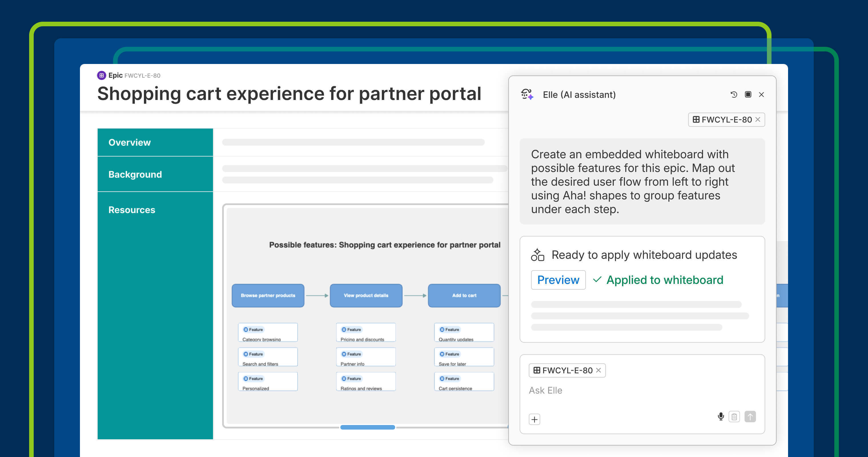Click arrow connector between View and Add to cart

415,296
